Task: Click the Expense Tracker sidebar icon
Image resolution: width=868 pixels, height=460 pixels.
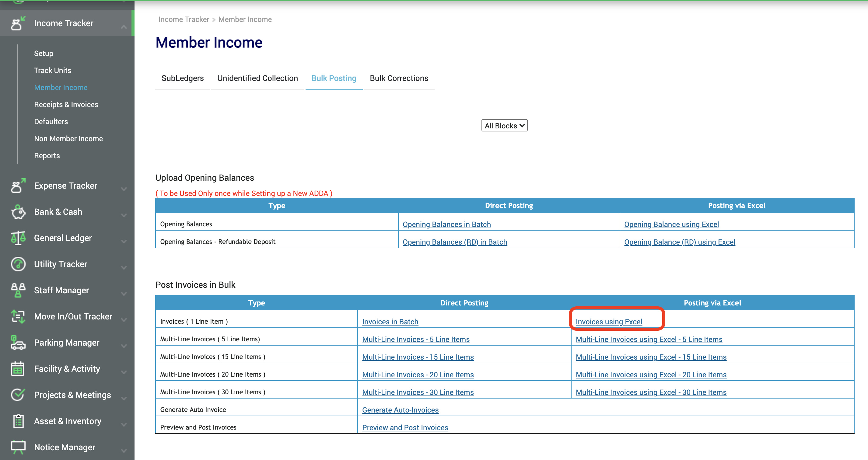Action: 18,186
